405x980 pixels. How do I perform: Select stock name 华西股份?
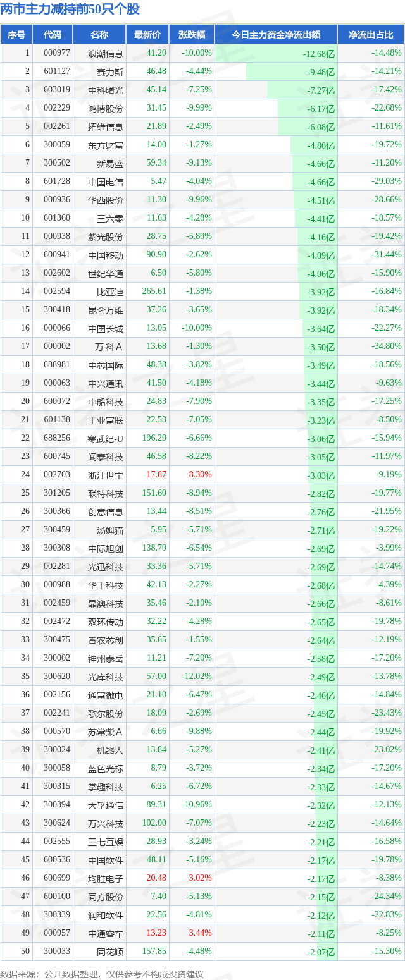tap(106, 200)
